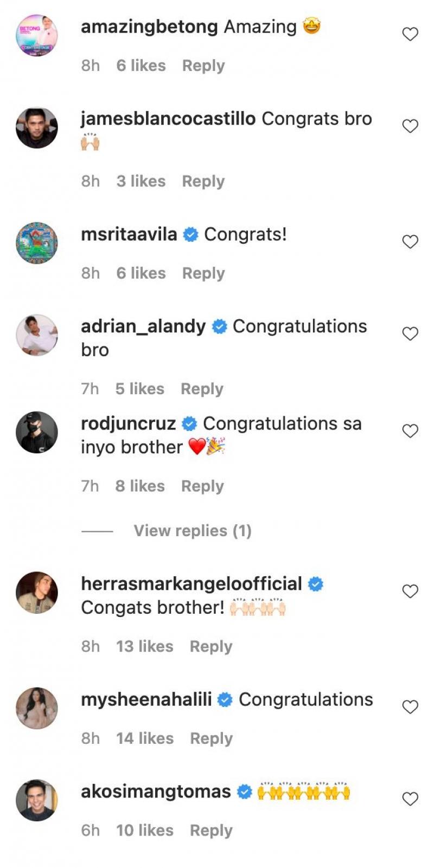
Task: Like amazingbetong's comment with the heart
Action: [410, 34]
